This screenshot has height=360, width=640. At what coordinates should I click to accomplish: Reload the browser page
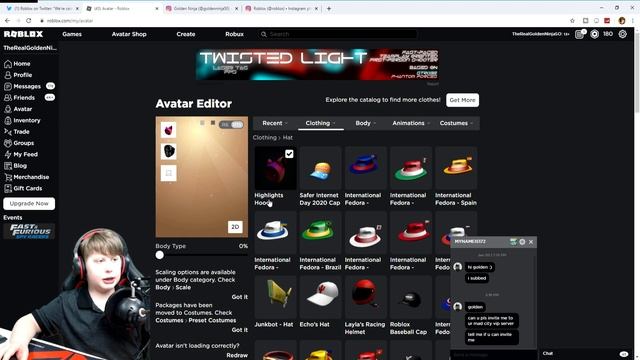coord(29,20)
